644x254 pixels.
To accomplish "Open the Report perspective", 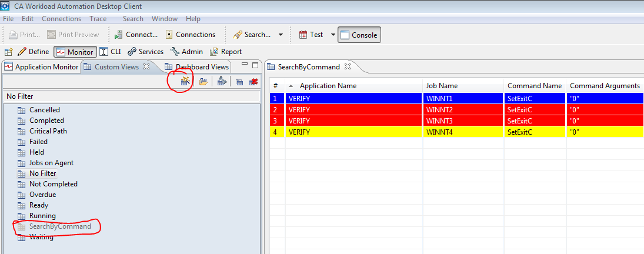I will tap(226, 52).
